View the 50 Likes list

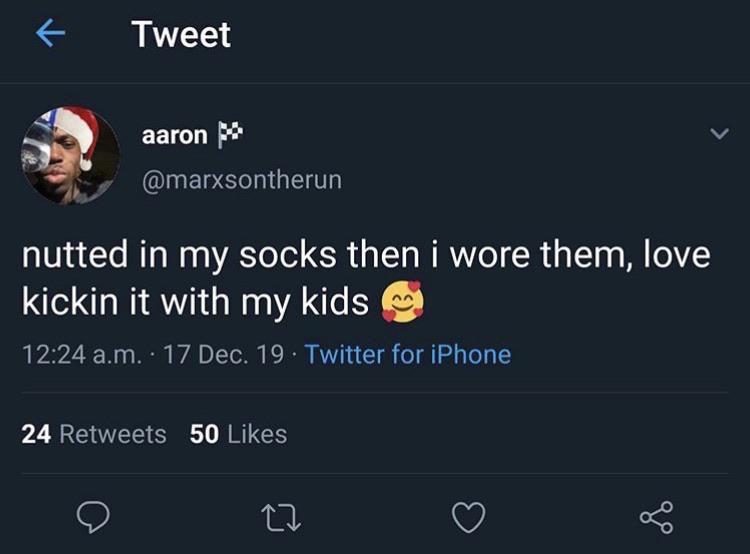(238, 433)
